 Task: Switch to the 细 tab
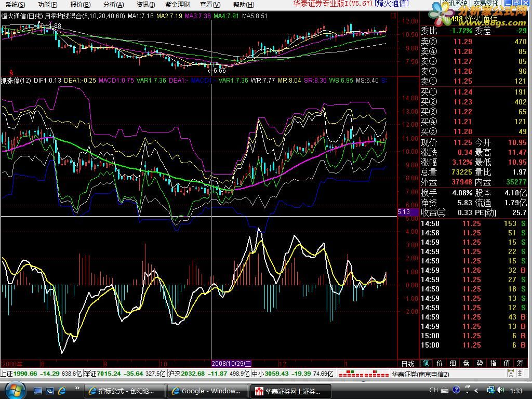click(x=453, y=363)
